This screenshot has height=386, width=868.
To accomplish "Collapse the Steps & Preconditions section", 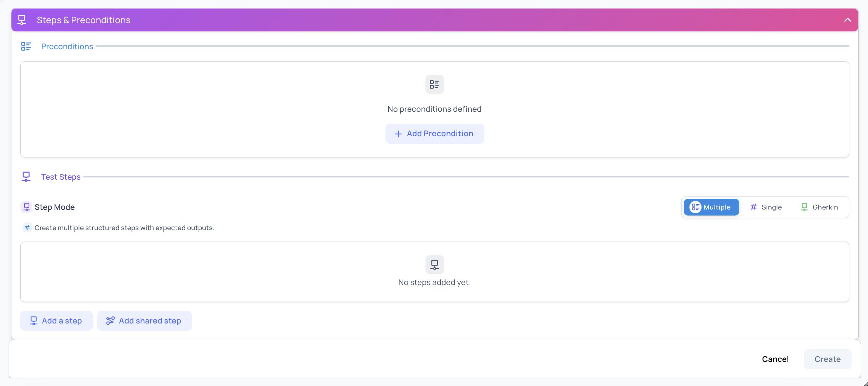I will [x=847, y=20].
